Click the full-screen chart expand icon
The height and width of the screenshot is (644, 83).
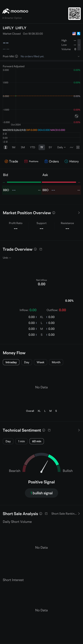[77, 116]
